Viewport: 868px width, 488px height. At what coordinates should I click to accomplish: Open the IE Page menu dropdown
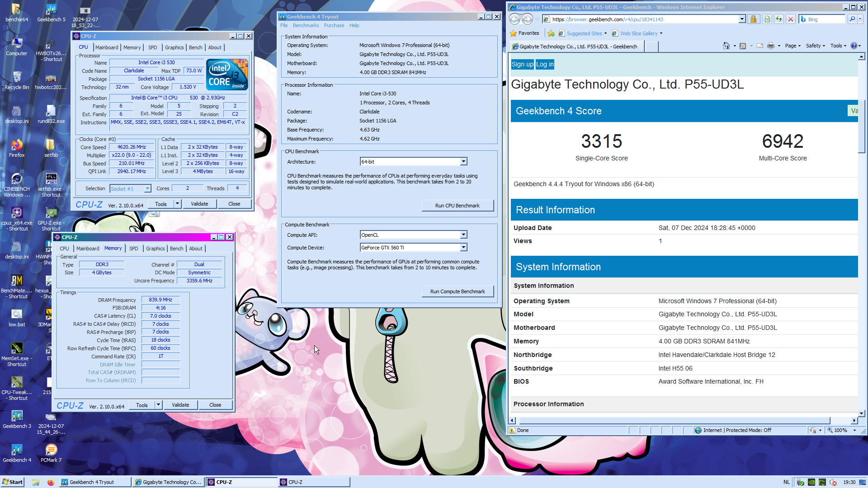coord(793,46)
